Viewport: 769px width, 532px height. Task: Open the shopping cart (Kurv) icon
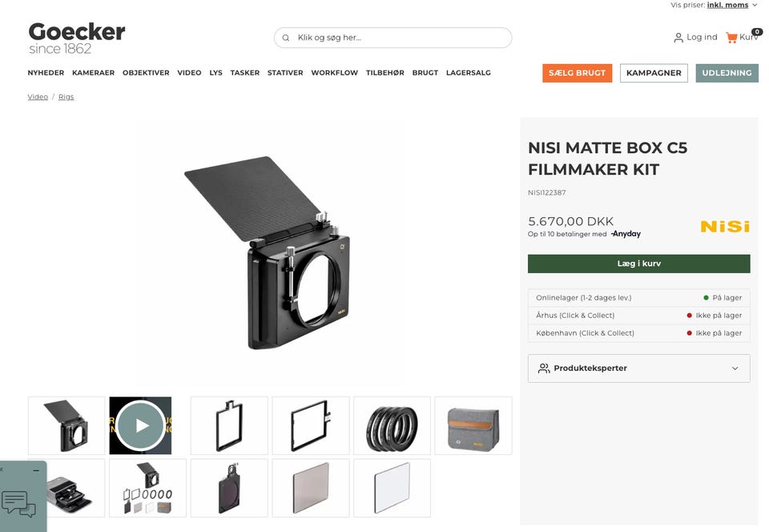pyautogui.click(x=731, y=38)
